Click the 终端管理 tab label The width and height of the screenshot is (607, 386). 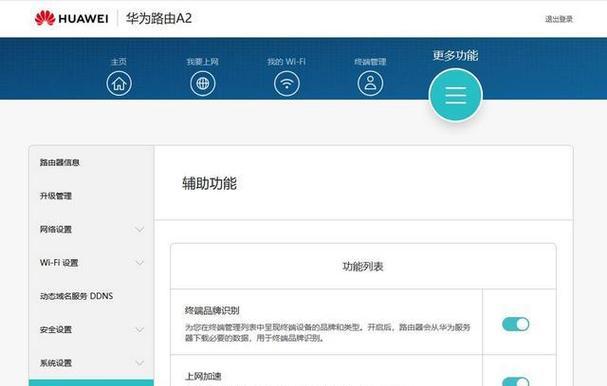(370, 62)
